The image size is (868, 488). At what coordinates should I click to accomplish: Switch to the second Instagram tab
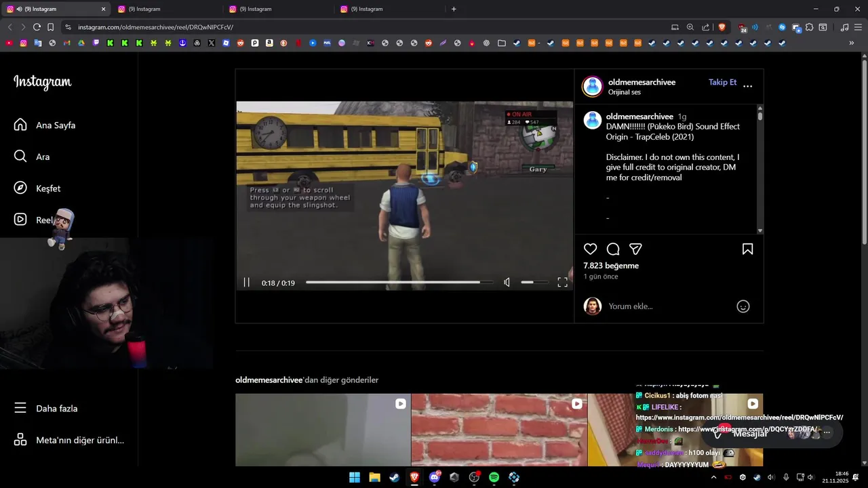tap(166, 9)
